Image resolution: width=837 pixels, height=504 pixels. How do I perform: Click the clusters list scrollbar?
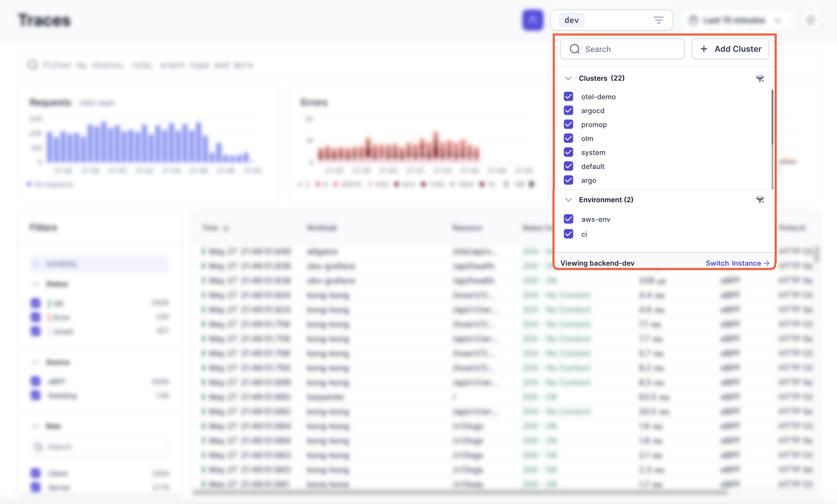(x=772, y=117)
